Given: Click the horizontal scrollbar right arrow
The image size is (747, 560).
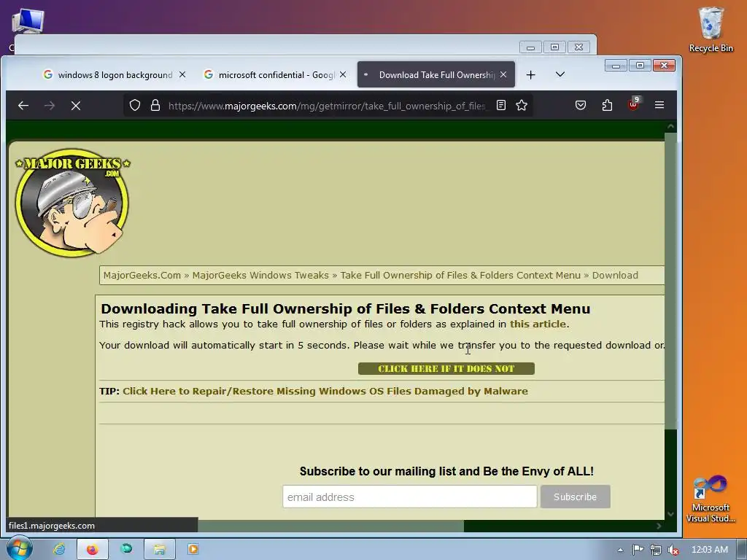Looking at the screenshot, I should (x=659, y=526).
